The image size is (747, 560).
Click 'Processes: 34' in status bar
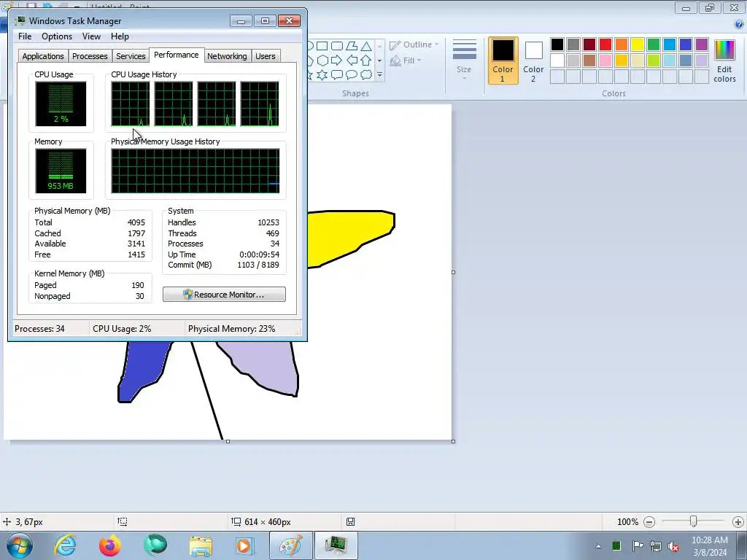pyautogui.click(x=39, y=329)
